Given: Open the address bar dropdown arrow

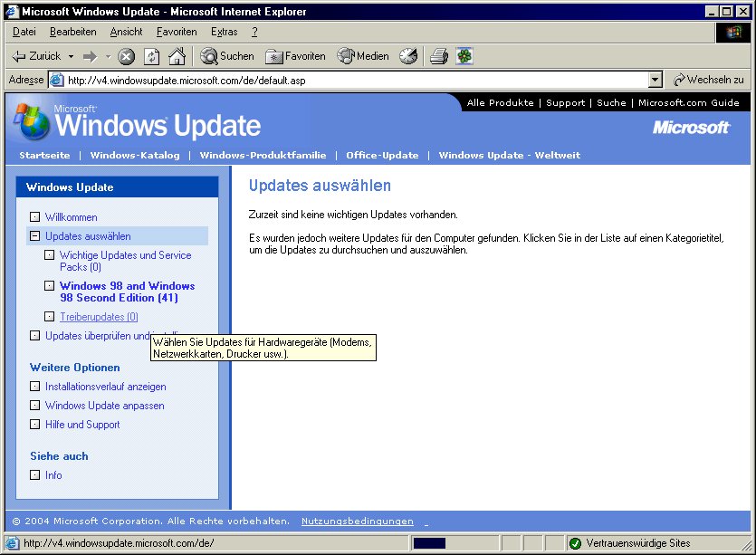Looking at the screenshot, I should [x=656, y=80].
